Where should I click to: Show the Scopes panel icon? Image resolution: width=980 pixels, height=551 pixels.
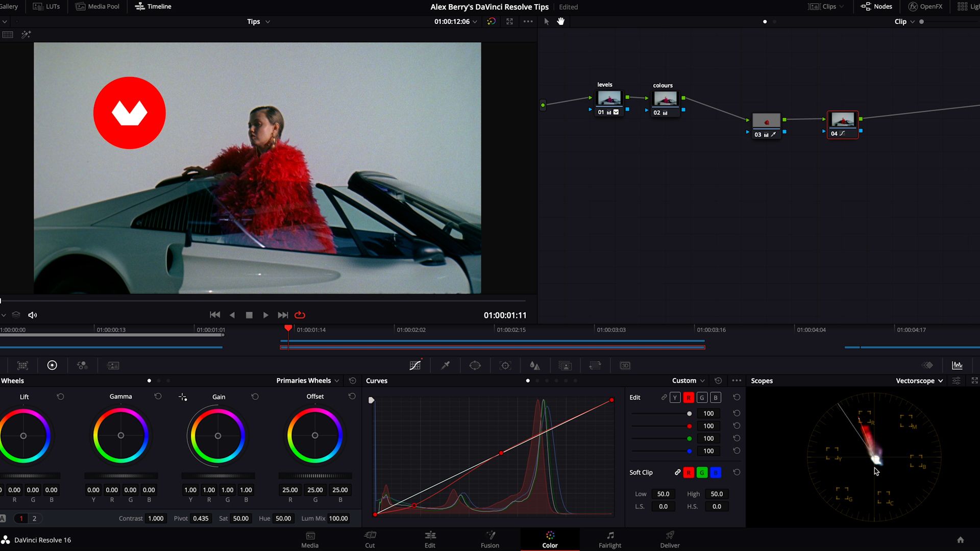point(957,365)
